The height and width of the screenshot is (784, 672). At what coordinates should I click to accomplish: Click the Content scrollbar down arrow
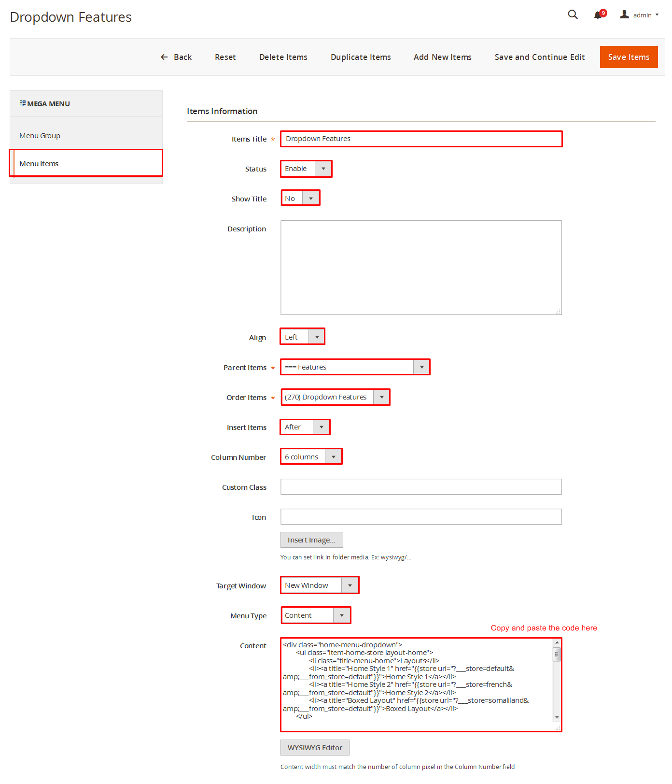557,718
